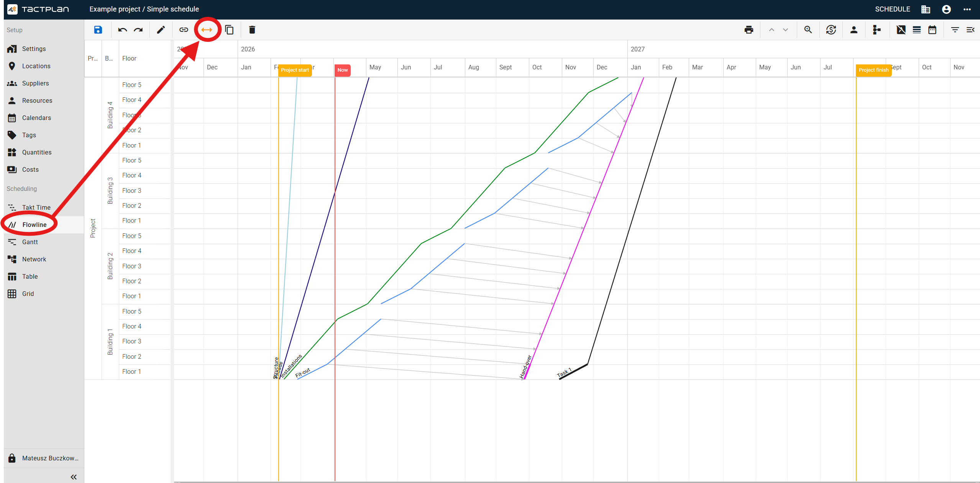The height and width of the screenshot is (483, 980).
Task: Click the Fit-out task label
Action: coord(303,373)
